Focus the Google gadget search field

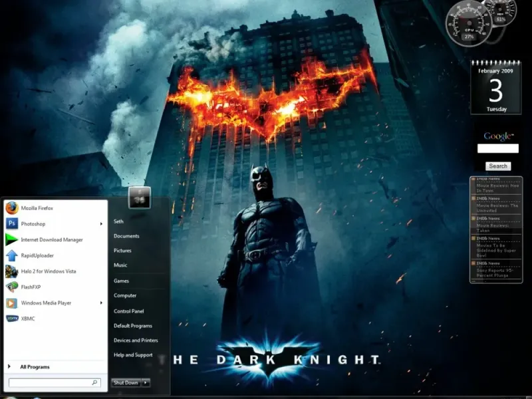click(x=498, y=148)
